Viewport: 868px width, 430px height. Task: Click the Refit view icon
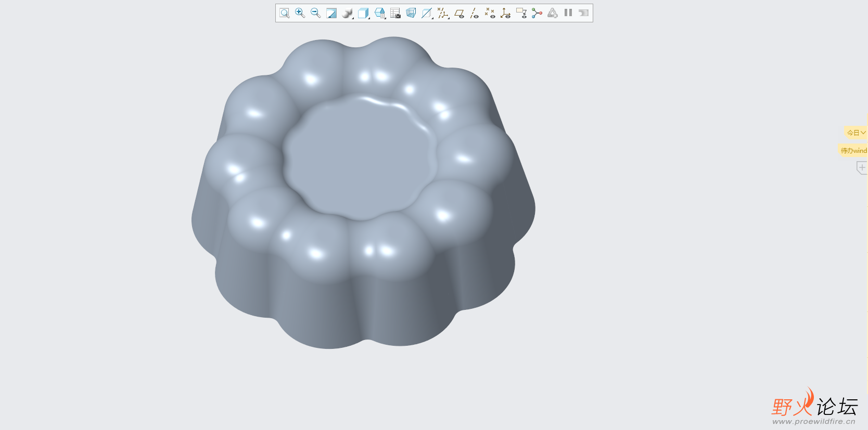pos(284,13)
